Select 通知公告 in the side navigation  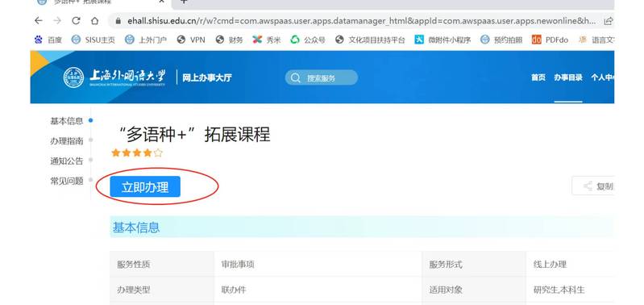(x=67, y=161)
